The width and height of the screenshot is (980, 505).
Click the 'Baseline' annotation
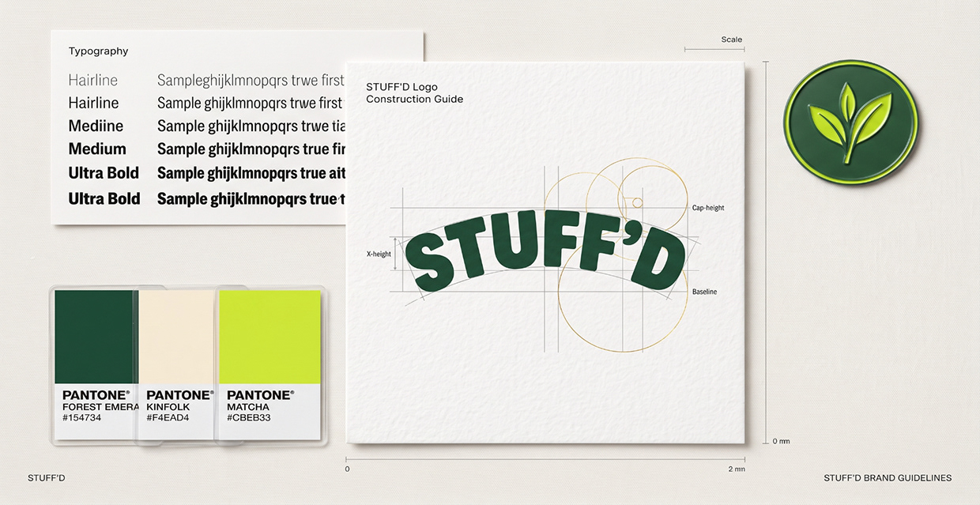tap(704, 292)
